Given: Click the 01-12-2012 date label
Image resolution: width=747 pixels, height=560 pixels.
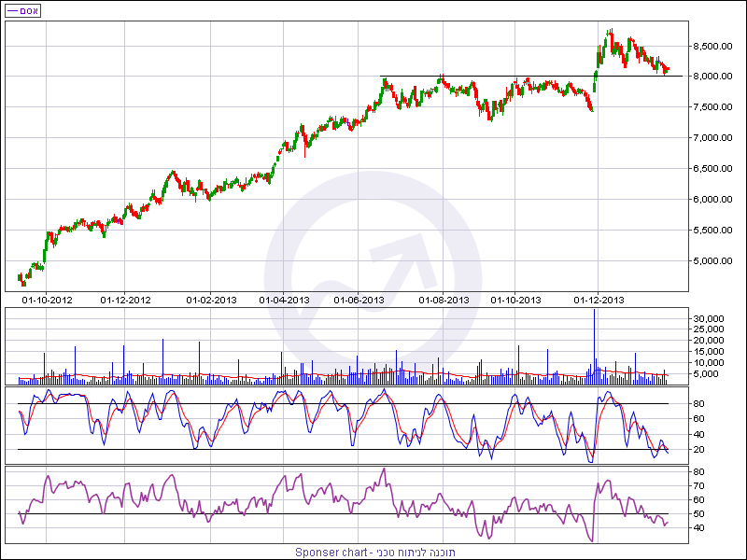Looking at the screenshot, I should 125,300.
